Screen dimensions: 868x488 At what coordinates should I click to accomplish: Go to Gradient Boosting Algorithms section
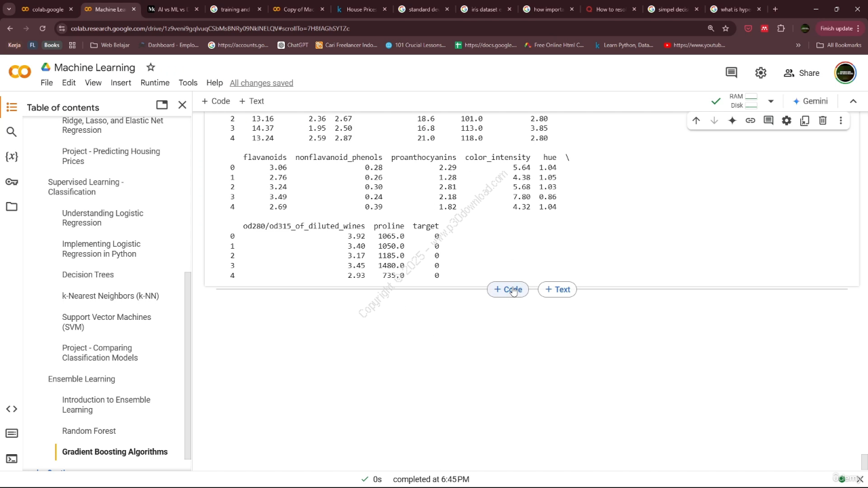115,452
